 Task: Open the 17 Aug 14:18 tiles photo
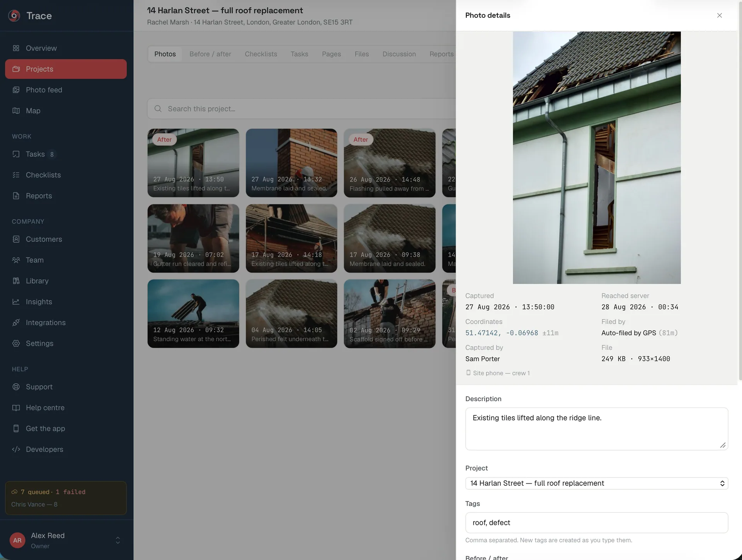[x=291, y=238]
